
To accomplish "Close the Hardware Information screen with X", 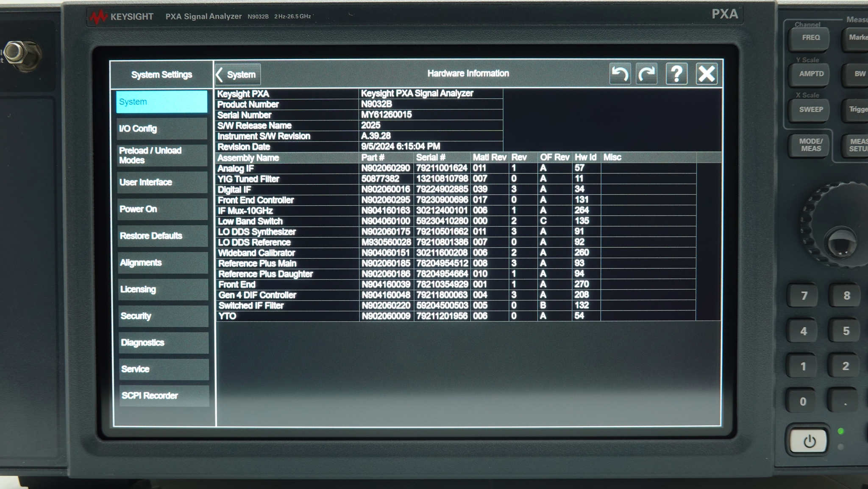I will click(707, 74).
